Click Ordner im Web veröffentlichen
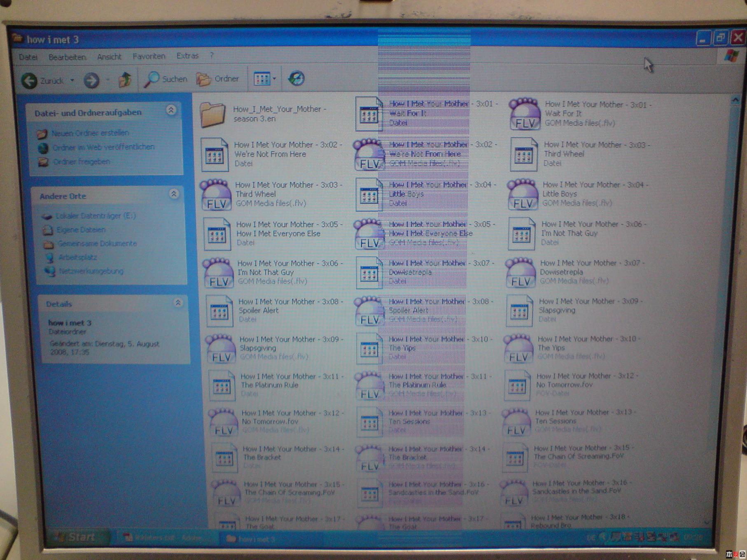Screen dimensions: 747x560 [103, 147]
